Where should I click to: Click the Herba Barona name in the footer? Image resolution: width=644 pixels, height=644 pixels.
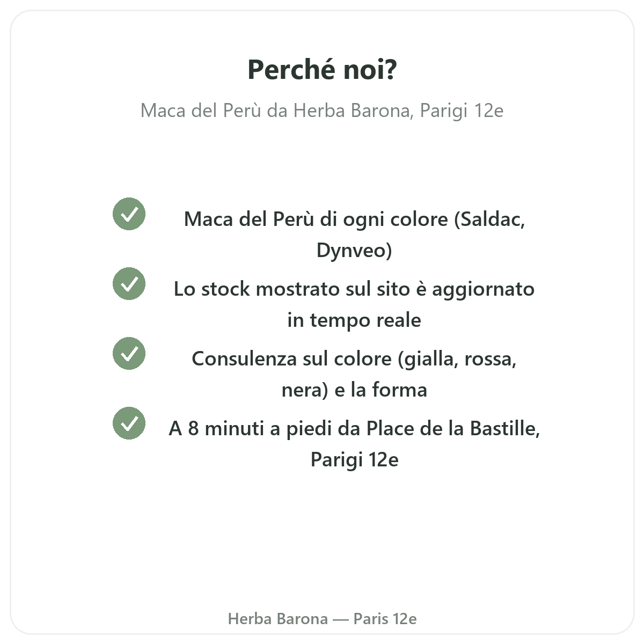277,619
